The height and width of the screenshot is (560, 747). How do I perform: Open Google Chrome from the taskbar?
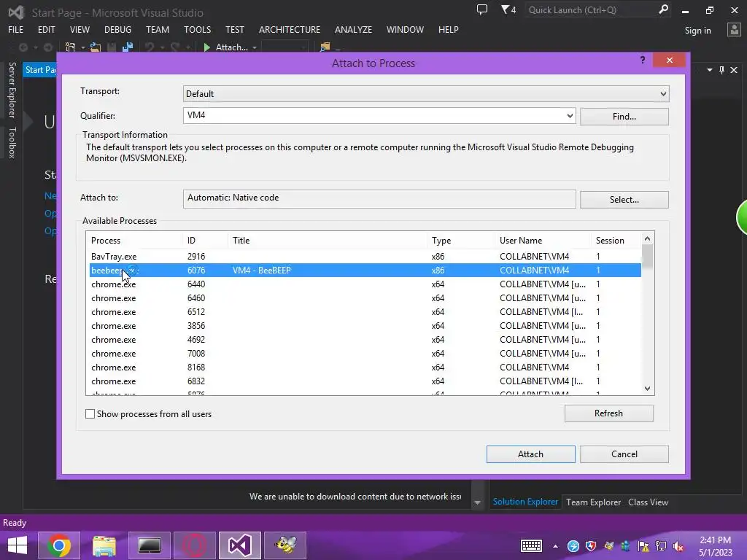pyautogui.click(x=59, y=545)
